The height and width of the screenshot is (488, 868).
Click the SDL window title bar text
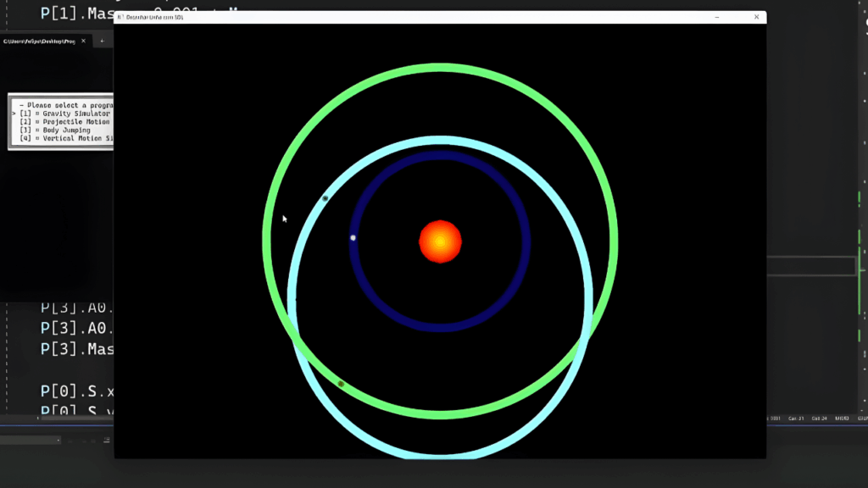[x=155, y=17]
